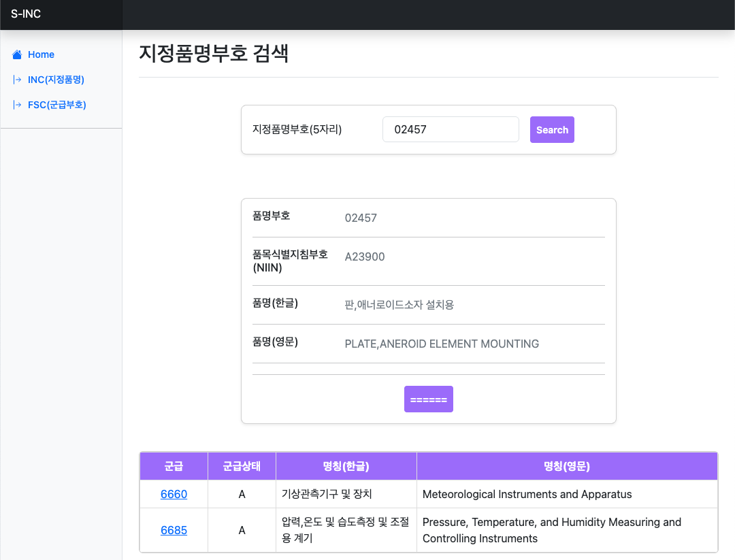Open FSC code 6660 link in the table
The width and height of the screenshot is (735, 560).
coord(174,494)
